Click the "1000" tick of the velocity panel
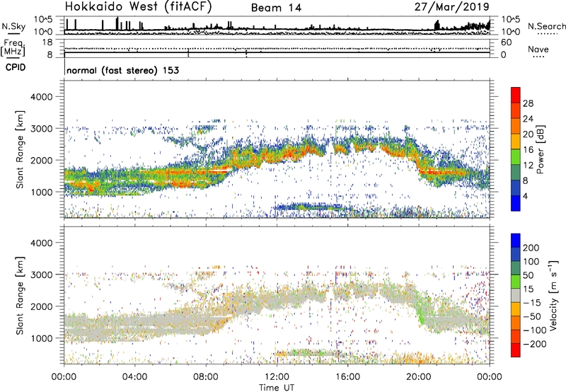 tap(41, 338)
